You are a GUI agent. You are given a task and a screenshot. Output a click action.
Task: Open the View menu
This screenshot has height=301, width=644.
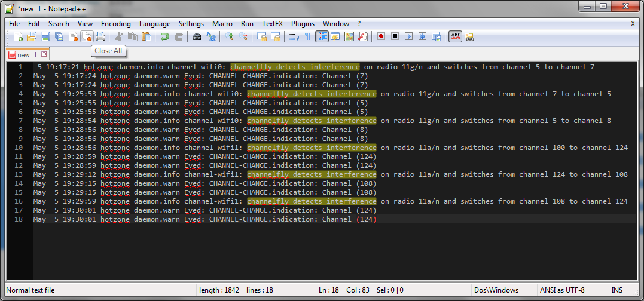[85, 24]
